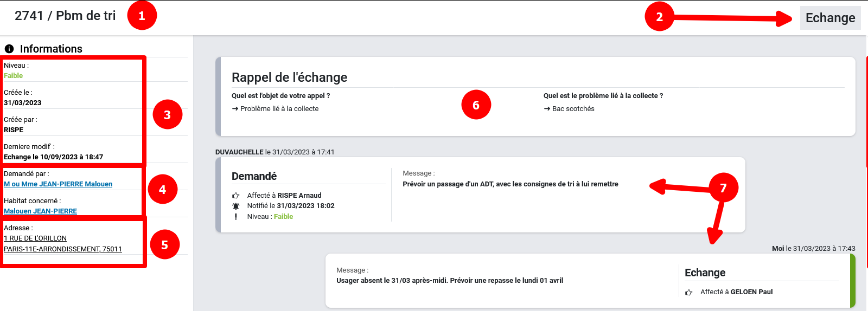Click the info icon beside Informations
This screenshot has width=868, height=311.
9,49
